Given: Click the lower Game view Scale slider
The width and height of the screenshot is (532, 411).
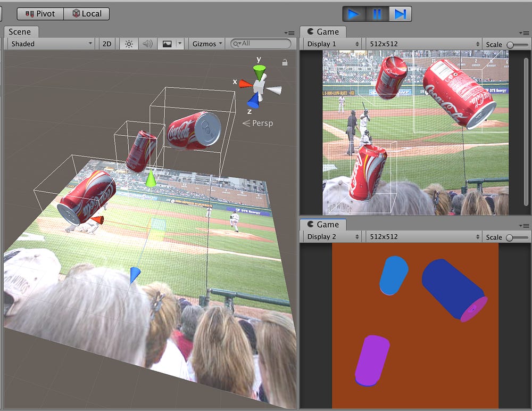Looking at the screenshot, I should coord(517,238).
